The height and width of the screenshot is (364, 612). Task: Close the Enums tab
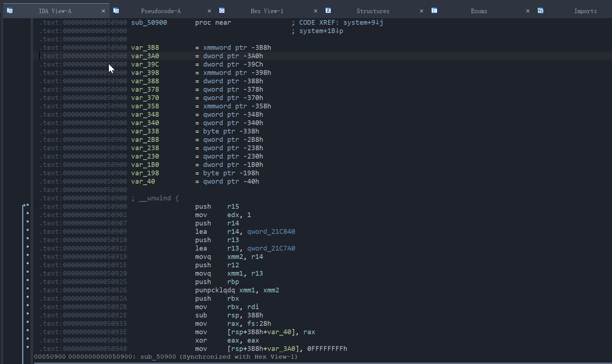[x=528, y=11]
